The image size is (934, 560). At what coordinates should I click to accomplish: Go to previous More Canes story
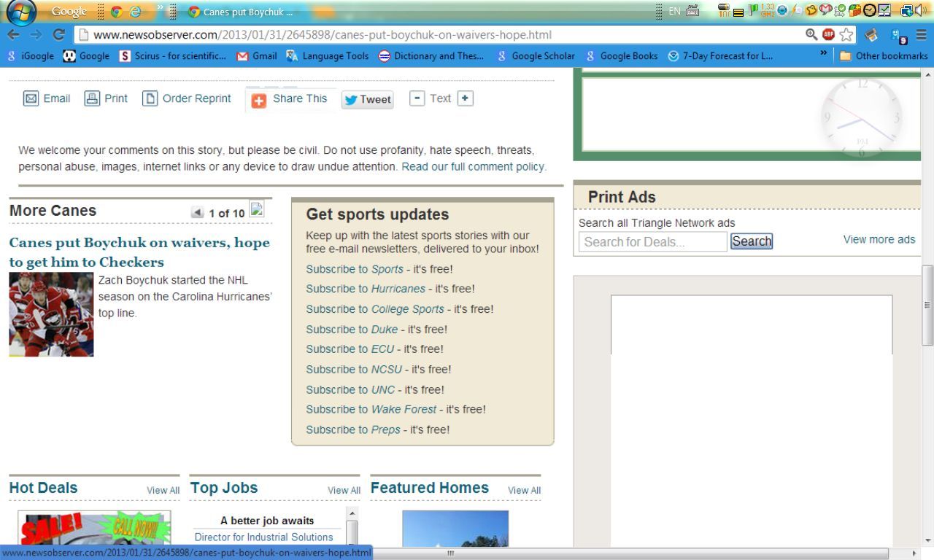tap(197, 213)
